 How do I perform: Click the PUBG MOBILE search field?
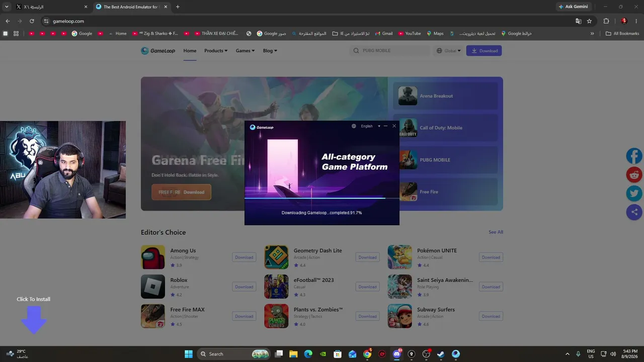tap(390, 51)
